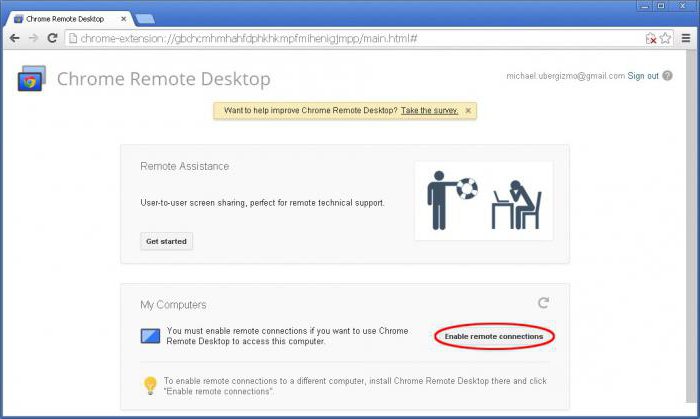Click the 'User-to-user screen sharing' description text

click(x=262, y=203)
